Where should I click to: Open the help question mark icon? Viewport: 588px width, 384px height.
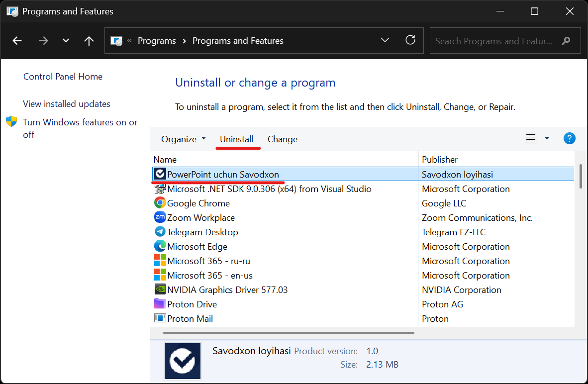tap(569, 139)
